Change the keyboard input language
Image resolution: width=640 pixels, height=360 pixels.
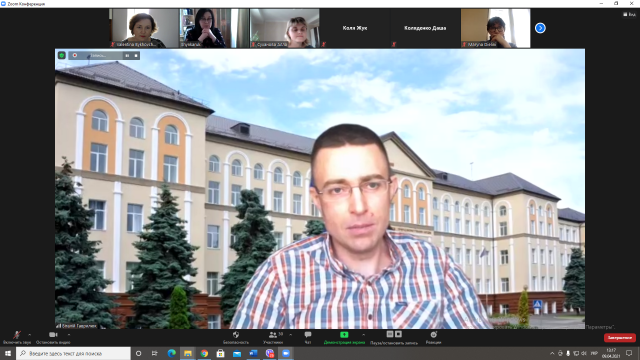tap(594, 353)
